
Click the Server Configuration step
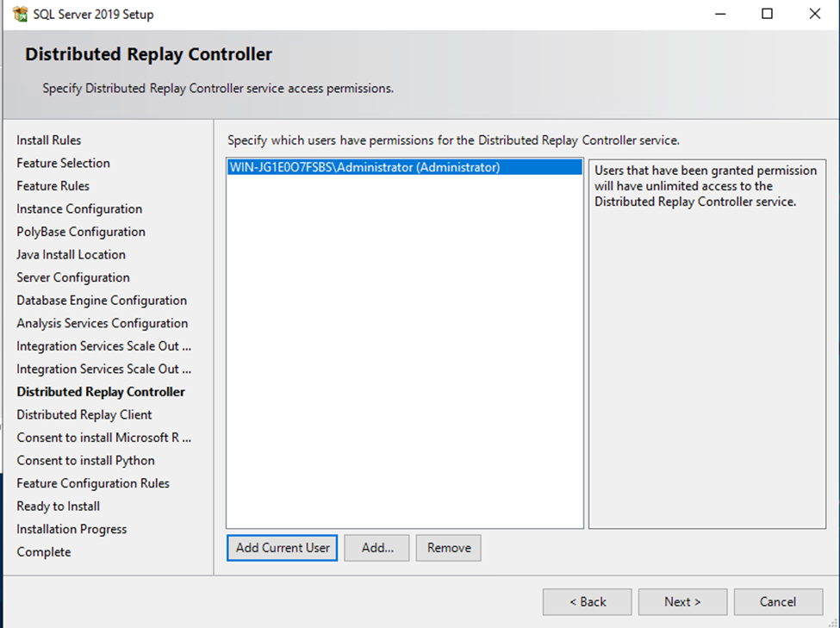pos(73,277)
